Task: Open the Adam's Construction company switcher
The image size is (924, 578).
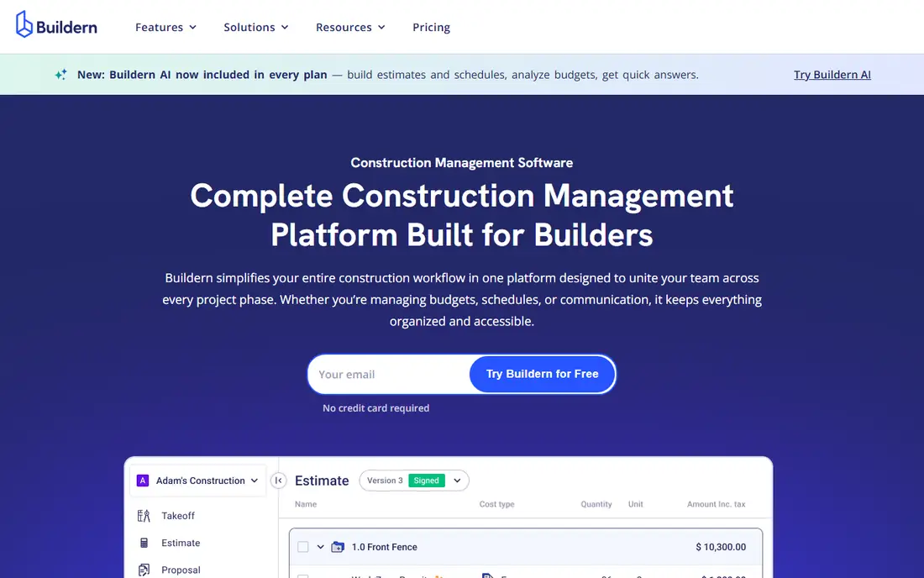Action: pos(198,481)
